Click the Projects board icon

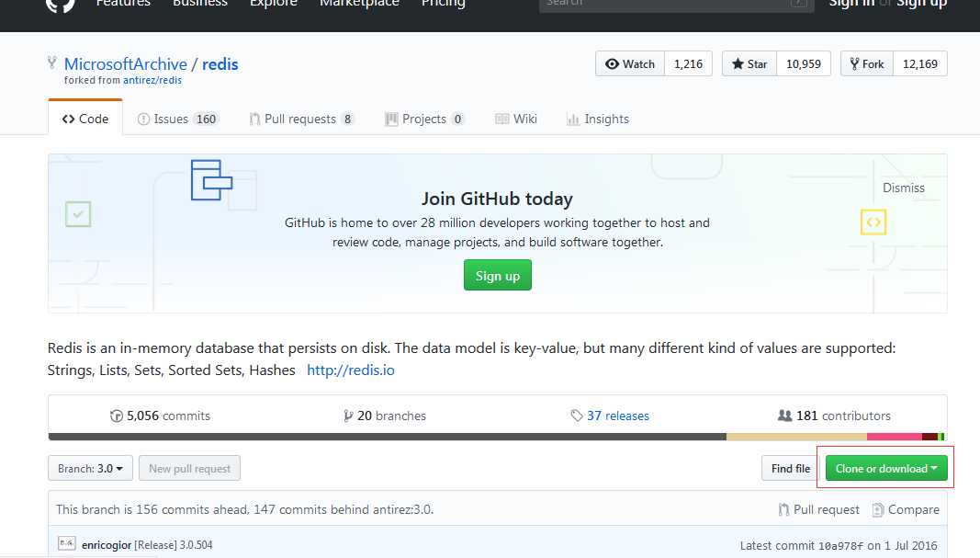391,119
